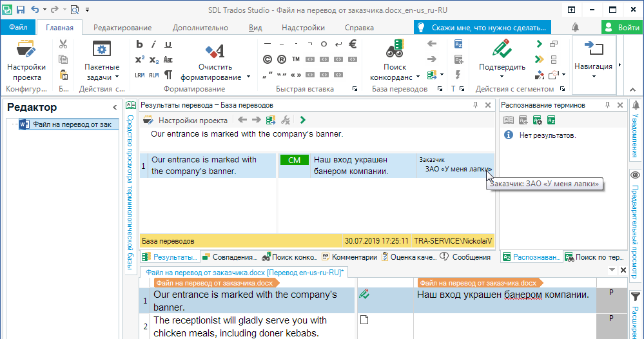Click the green arrow in translation results toolbar
The width and height of the screenshot is (644, 339).
tap(303, 120)
